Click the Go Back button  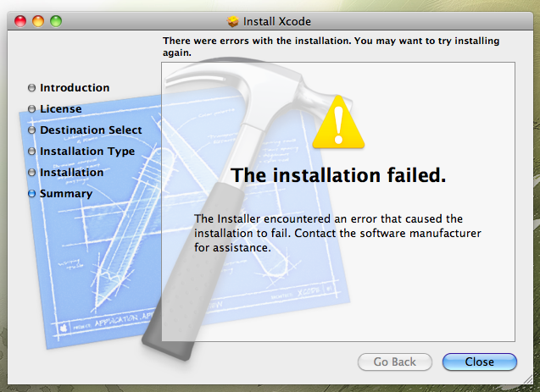395,362
